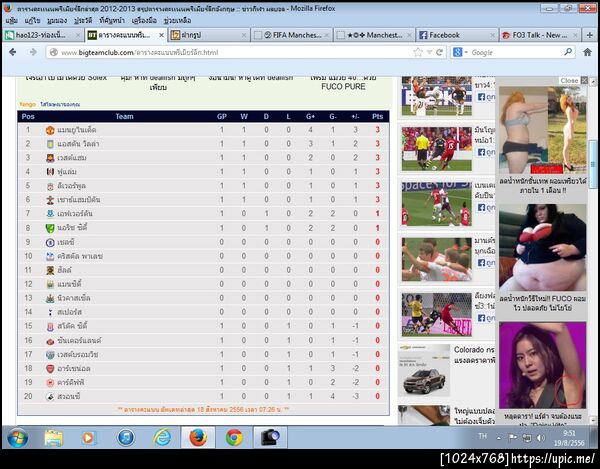Image resolution: width=600 pixels, height=469 pixels.
Task: Click the Chelsea crest in row 9
Action: point(50,243)
